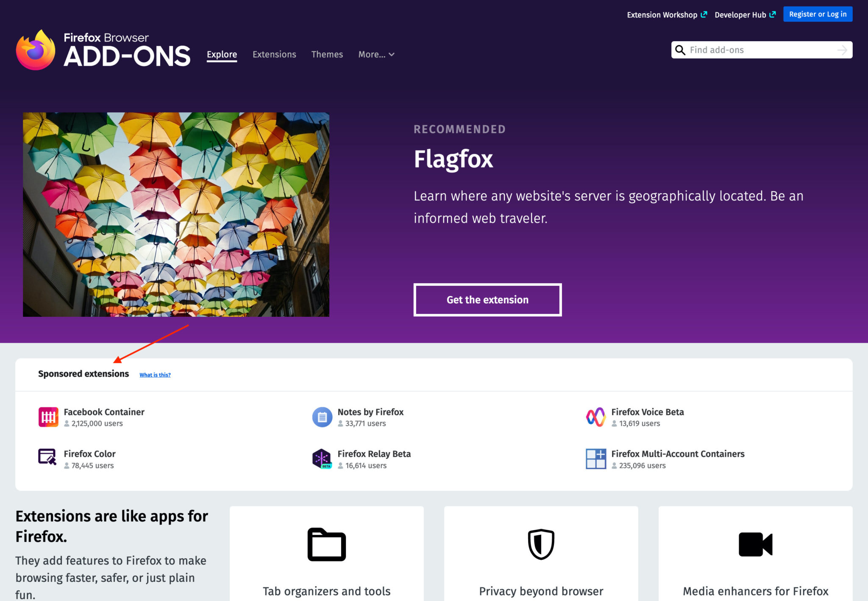Click the What is this? sponsored info link
Screen dimensions: 868x601
pos(155,375)
